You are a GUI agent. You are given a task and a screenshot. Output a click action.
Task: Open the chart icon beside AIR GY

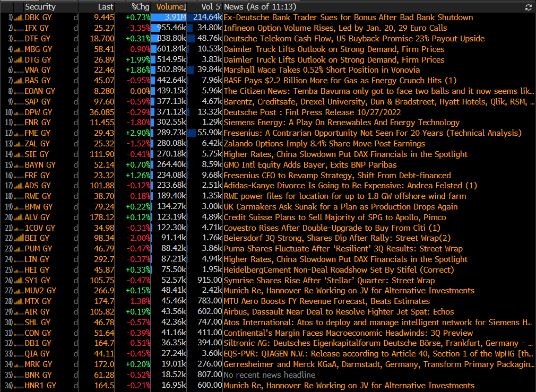tap(19, 312)
